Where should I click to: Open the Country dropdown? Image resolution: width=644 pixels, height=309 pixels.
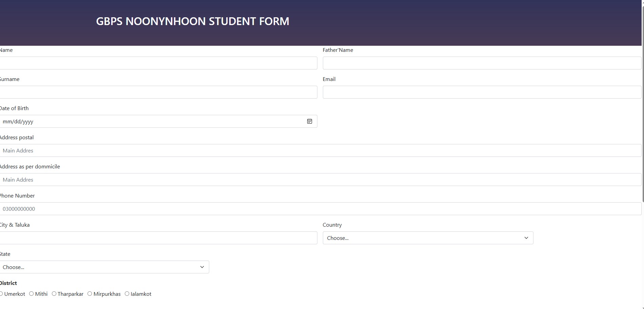tap(427, 238)
